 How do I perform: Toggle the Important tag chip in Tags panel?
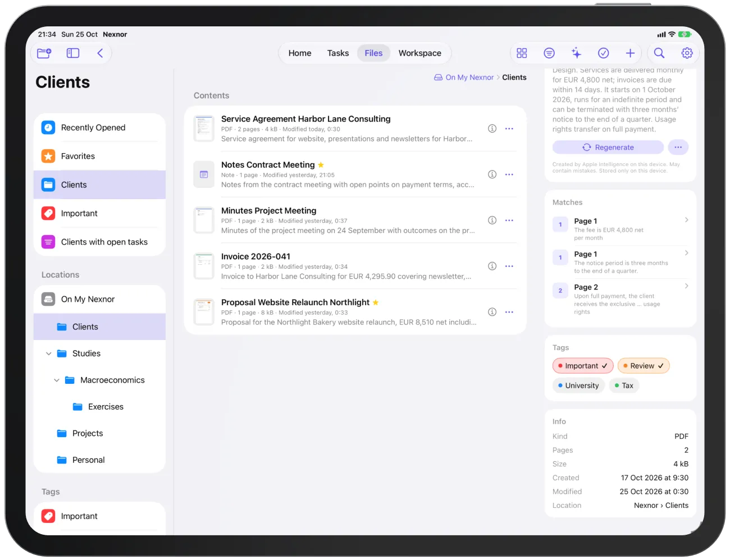tap(583, 366)
